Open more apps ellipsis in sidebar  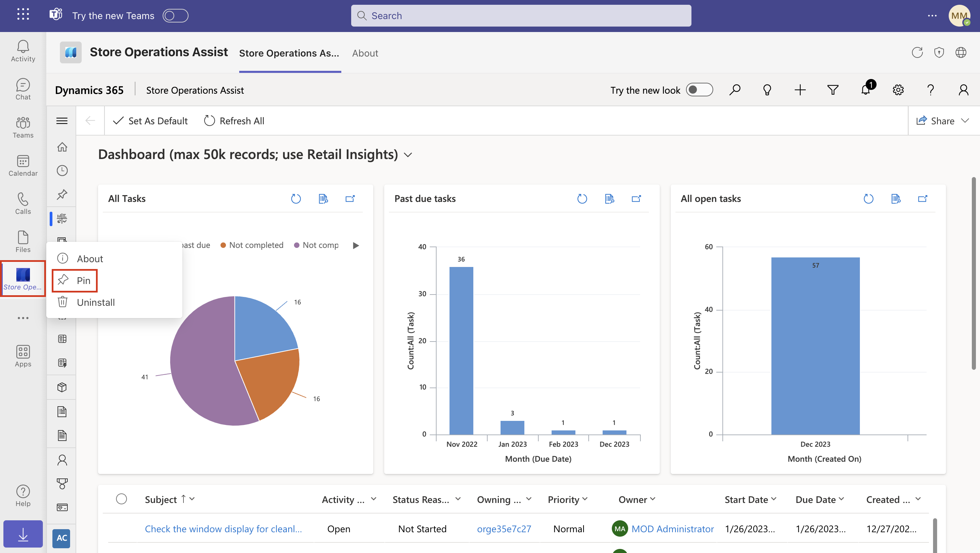[23, 318]
